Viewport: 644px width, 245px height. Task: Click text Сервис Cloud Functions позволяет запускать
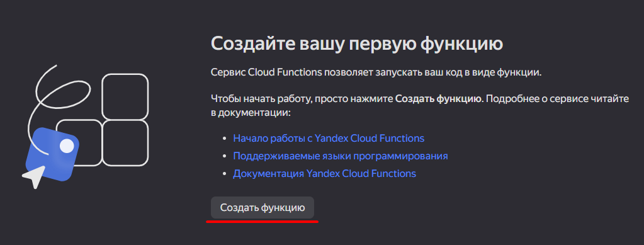376,73
